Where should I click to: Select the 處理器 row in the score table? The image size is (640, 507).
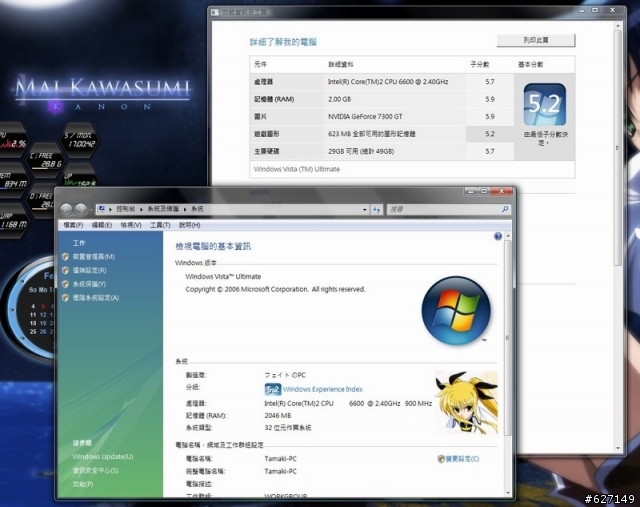pyautogui.click(x=382, y=82)
